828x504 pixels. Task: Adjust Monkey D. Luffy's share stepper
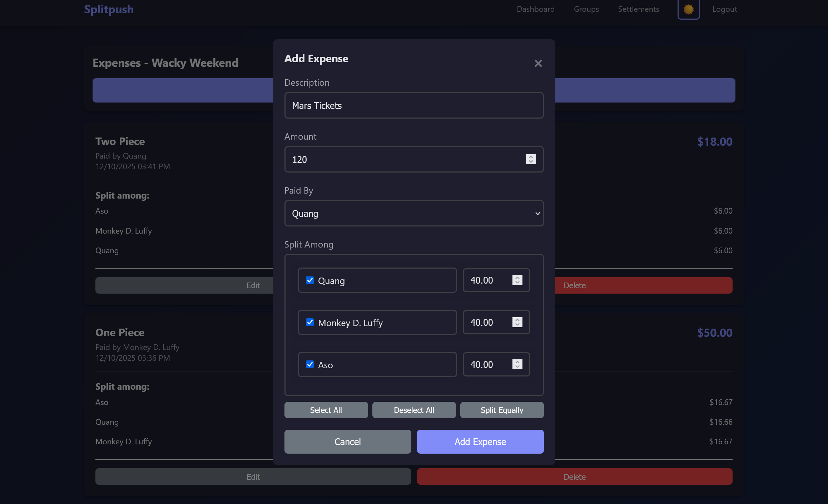click(x=517, y=323)
